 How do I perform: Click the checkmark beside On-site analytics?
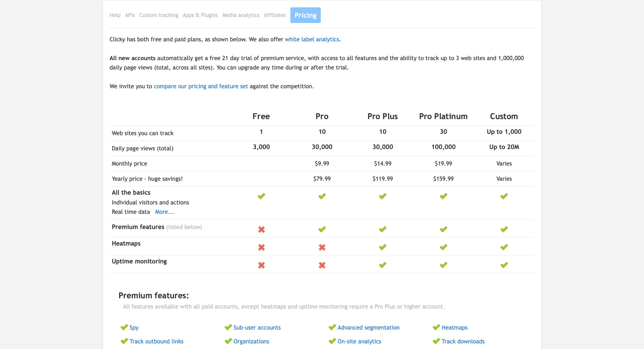(x=332, y=341)
